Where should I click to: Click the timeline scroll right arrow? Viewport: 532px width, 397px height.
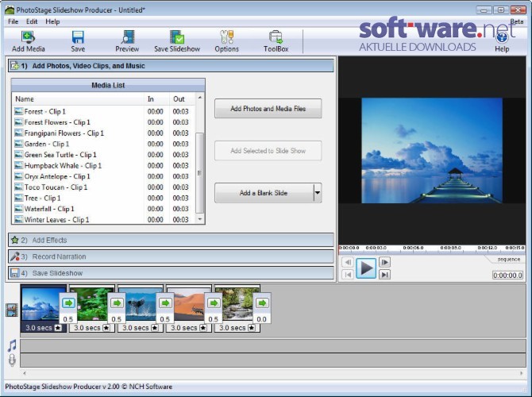[x=522, y=373]
